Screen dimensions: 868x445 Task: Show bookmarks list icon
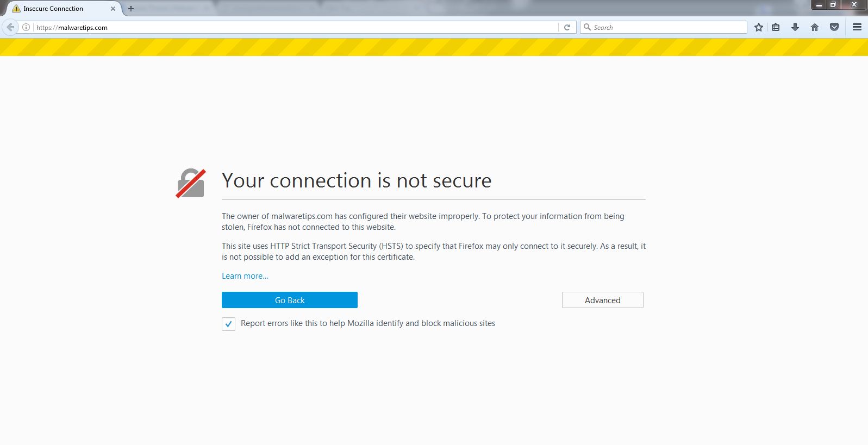[776, 27]
